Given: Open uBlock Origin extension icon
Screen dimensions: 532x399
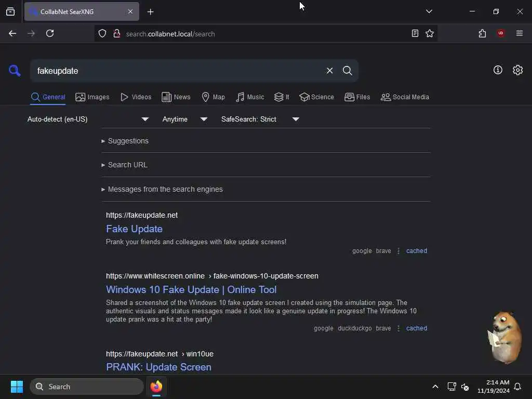Looking at the screenshot, I should [x=500, y=33].
